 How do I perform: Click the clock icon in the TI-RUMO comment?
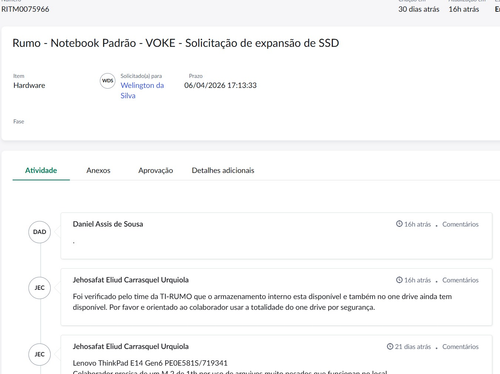point(399,280)
